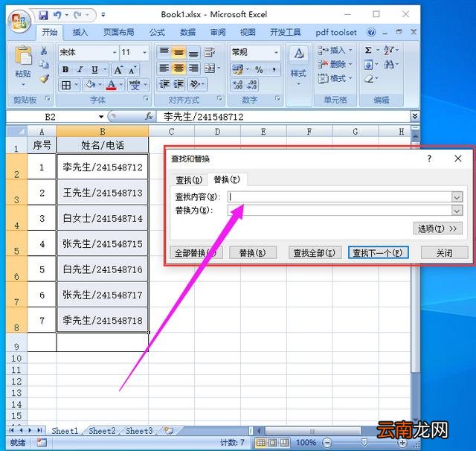Toggle middle vertical alignment

(x=178, y=52)
